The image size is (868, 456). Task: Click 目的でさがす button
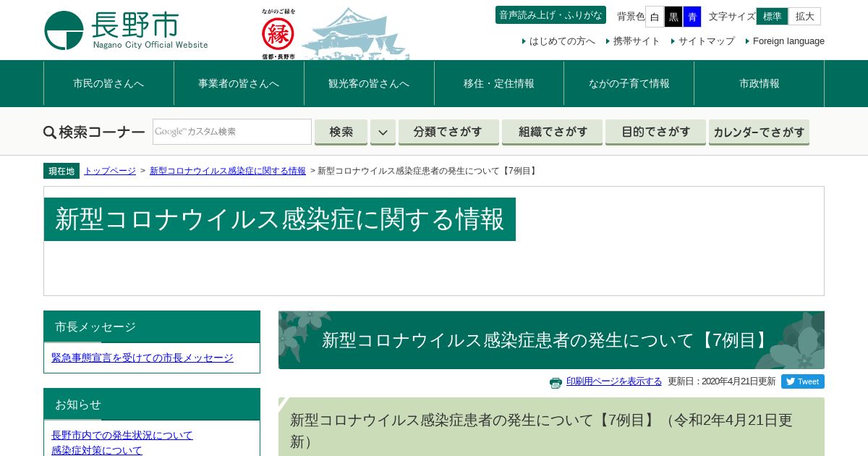point(655,132)
